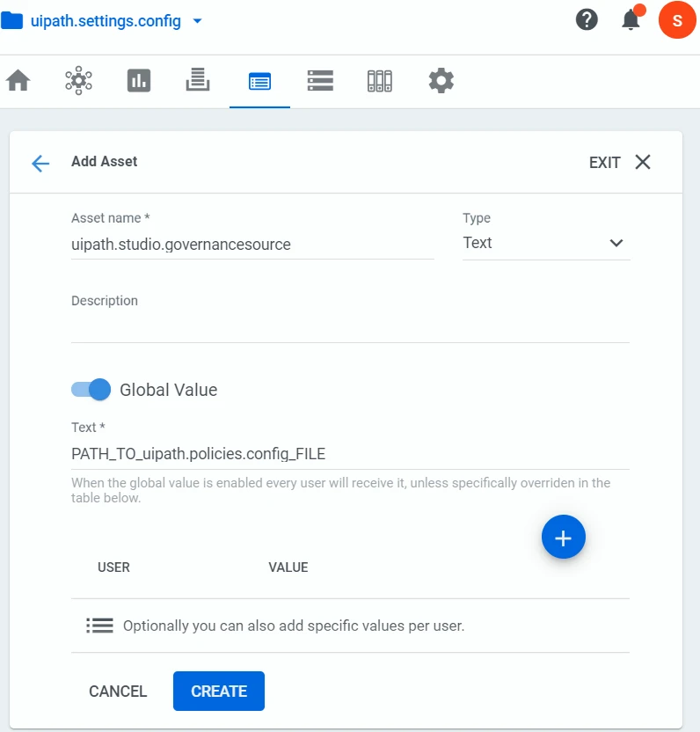Click the Description input field
Viewport: 700px width, 732px height.
click(x=350, y=327)
